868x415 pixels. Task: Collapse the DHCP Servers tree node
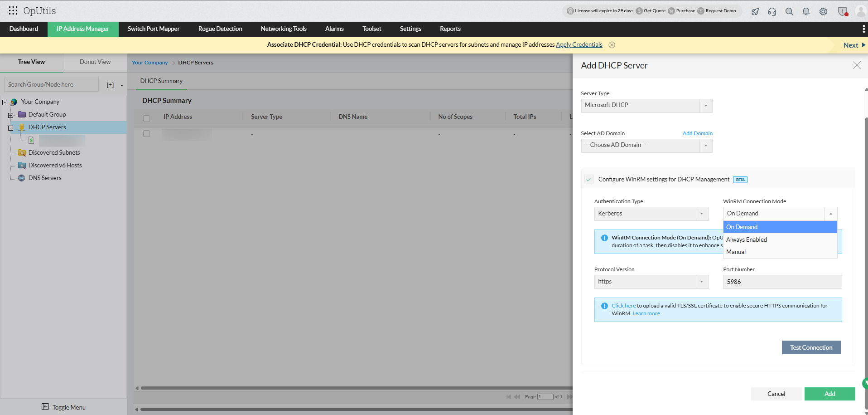pos(10,128)
